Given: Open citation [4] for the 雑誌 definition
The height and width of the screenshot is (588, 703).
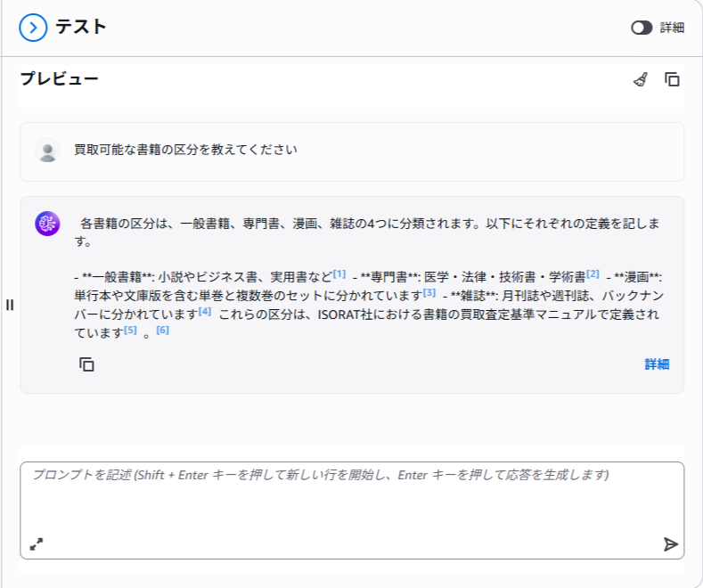Looking at the screenshot, I should (205, 312).
